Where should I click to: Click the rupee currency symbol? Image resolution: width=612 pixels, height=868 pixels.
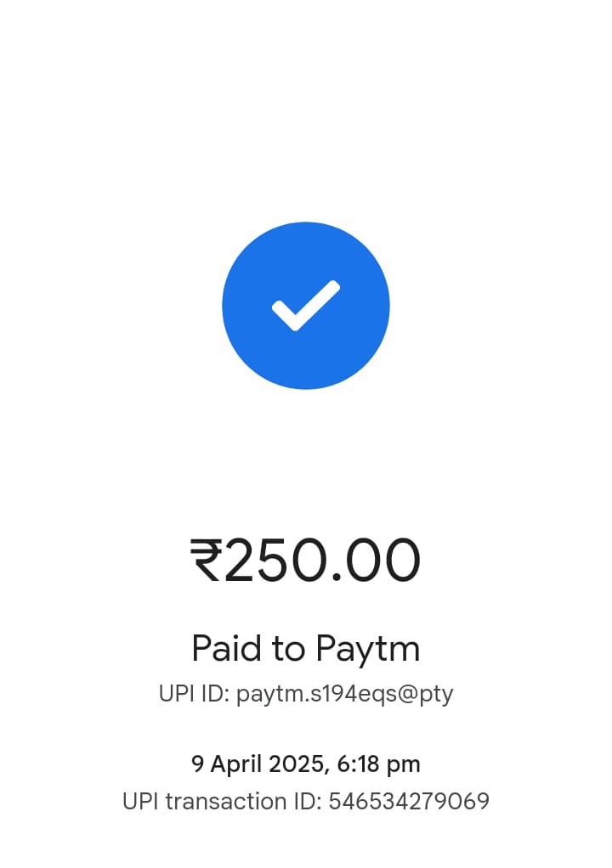click(x=206, y=561)
